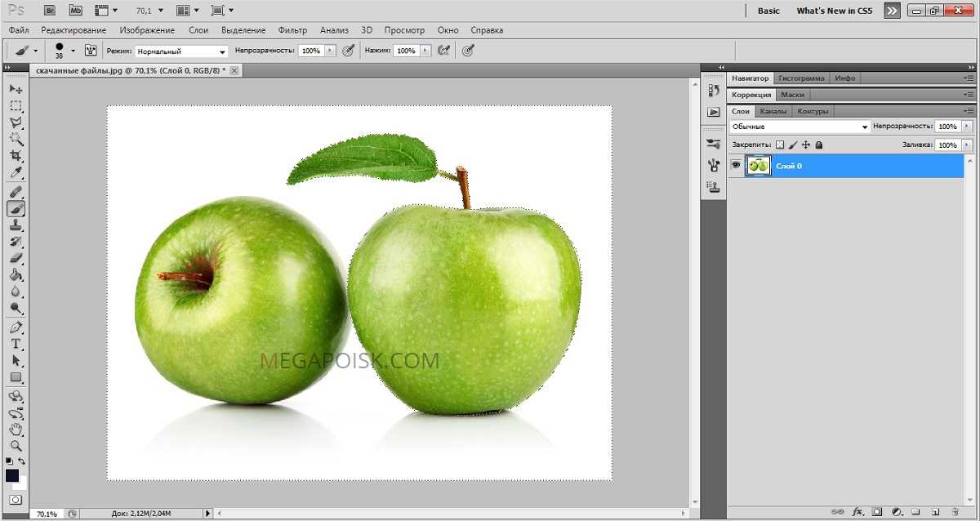Expand the layer blend mode Обычные dropdown

tap(800, 127)
